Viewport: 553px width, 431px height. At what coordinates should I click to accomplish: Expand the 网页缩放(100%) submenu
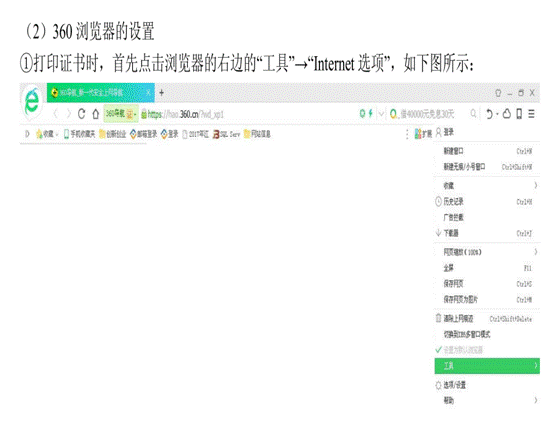point(487,252)
